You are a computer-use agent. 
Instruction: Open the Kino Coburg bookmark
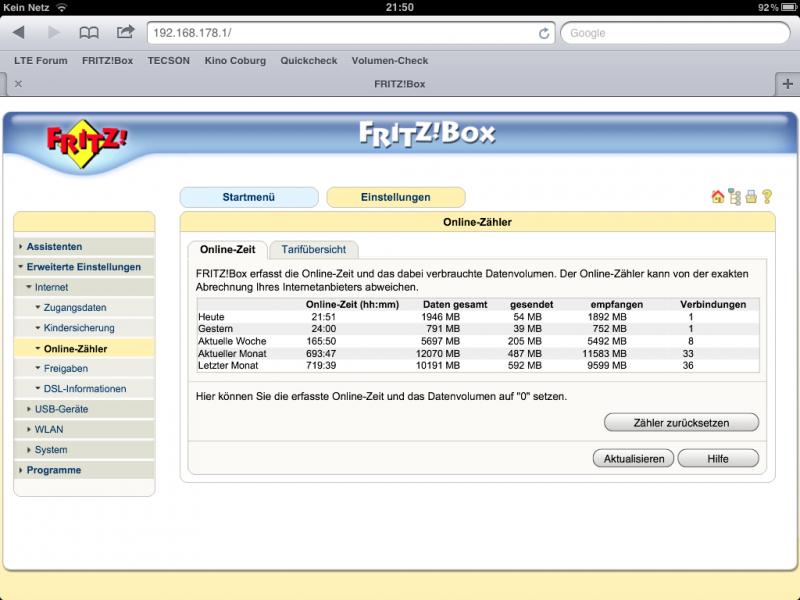click(x=235, y=61)
